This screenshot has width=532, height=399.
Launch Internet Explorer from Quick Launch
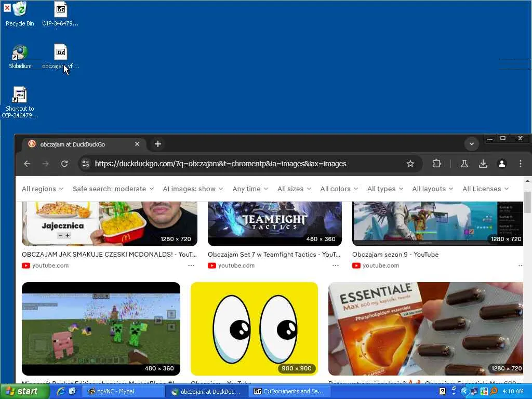click(x=61, y=392)
